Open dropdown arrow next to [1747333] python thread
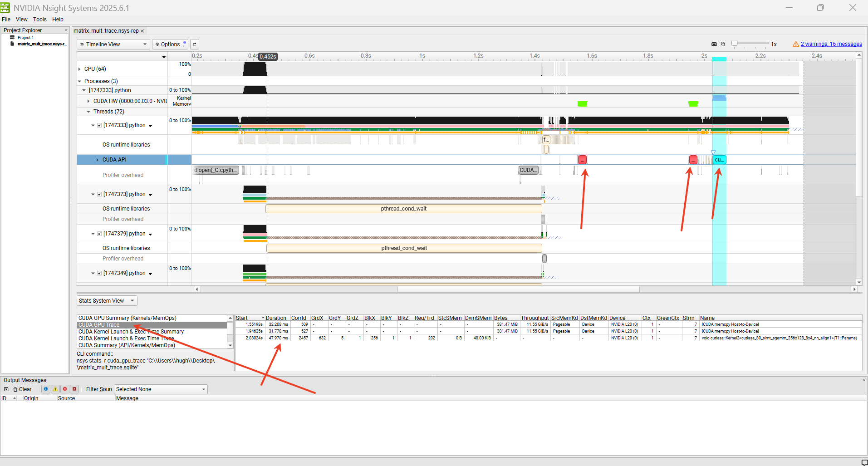This screenshot has height=466, width=868. 150,126
